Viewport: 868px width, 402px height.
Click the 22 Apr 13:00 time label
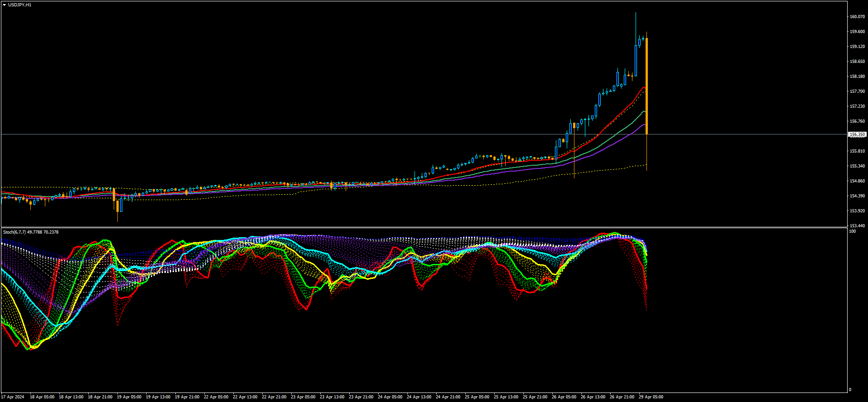click(245, 397)
